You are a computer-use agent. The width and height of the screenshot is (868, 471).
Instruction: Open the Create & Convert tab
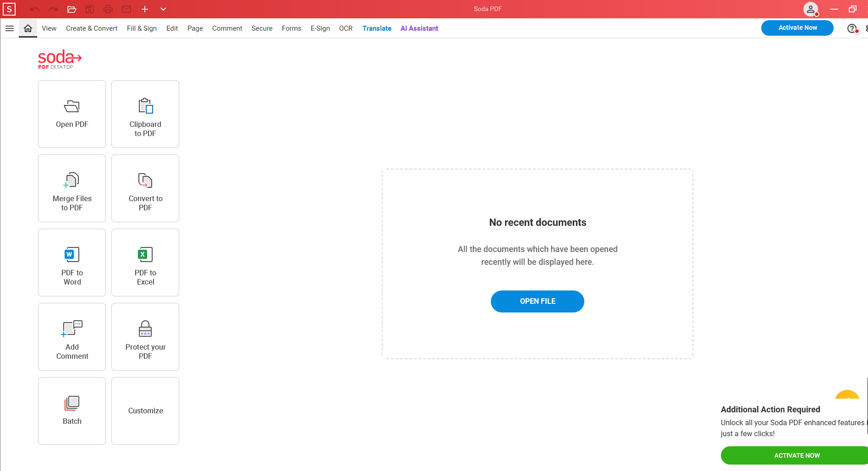[92, 28]
